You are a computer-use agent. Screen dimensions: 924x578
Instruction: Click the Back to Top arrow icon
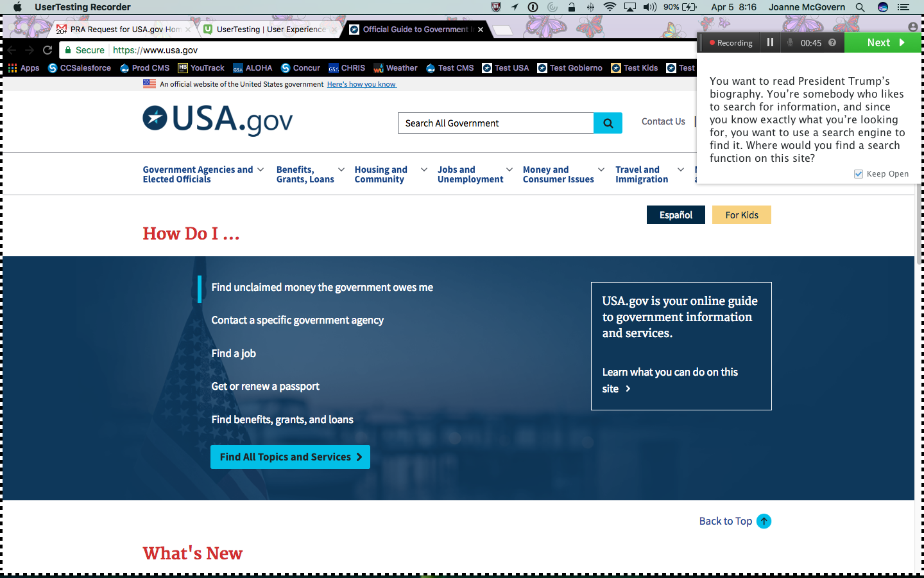(764, 521)
